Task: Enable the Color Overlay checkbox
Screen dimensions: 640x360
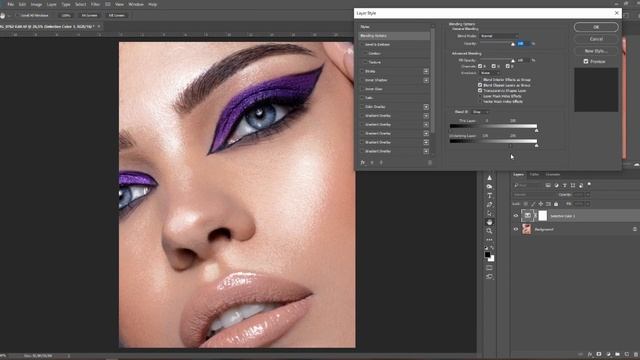Action: (362, 107)
